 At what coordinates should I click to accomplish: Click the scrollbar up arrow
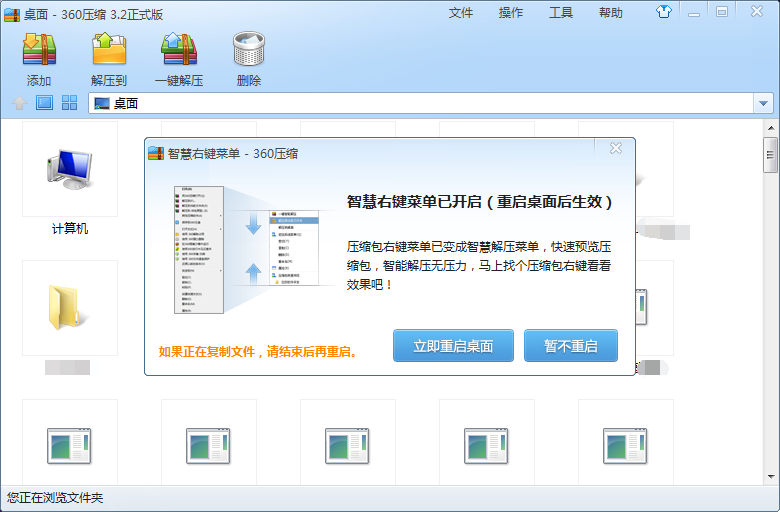point(771,128)
